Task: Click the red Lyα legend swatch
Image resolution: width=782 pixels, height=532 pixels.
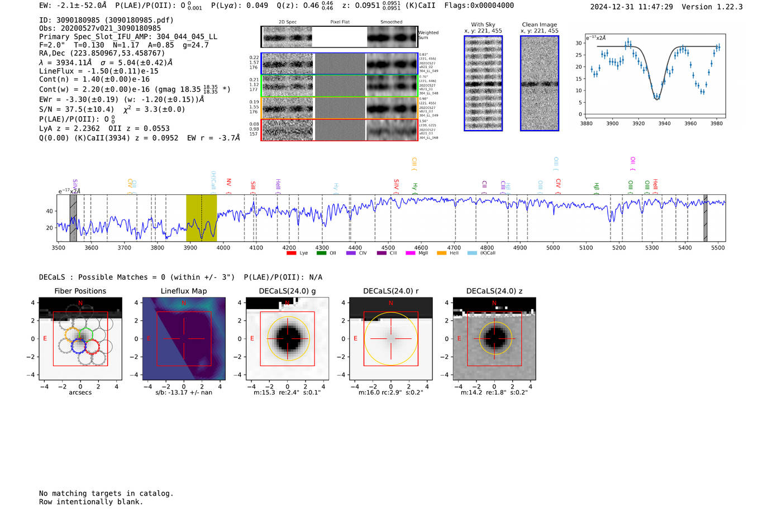Action: 291,253
